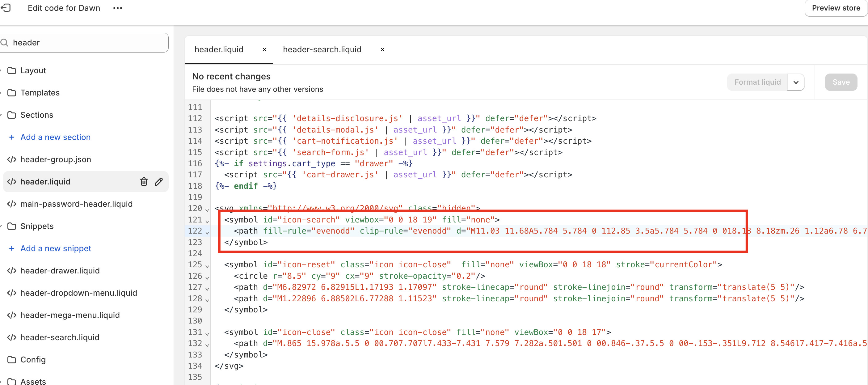Close the header-search.liquid tab
The image size is (868, 385).
coord(382,49)
